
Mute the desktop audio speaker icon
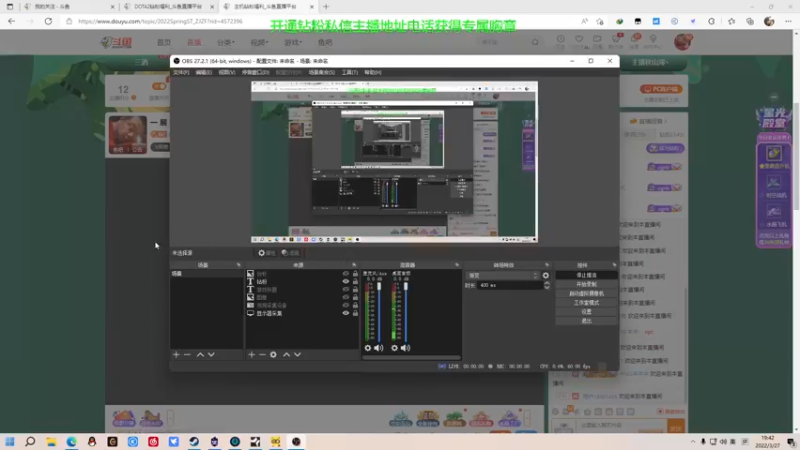click(x=406, y=348)
